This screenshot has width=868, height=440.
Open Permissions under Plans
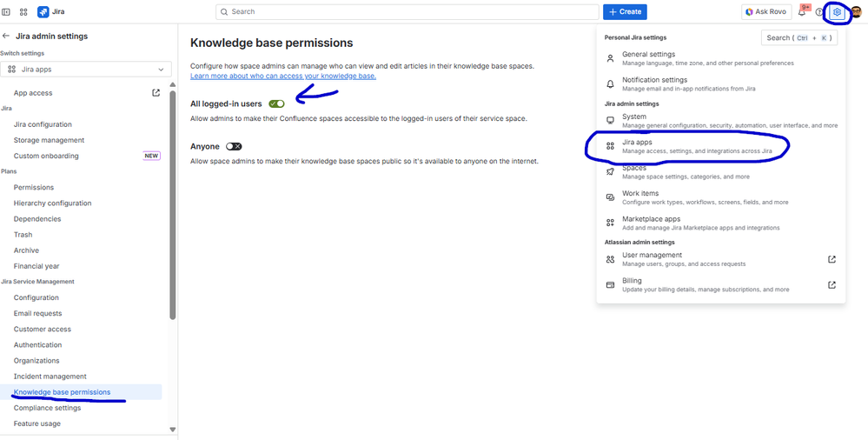[34, 187]
